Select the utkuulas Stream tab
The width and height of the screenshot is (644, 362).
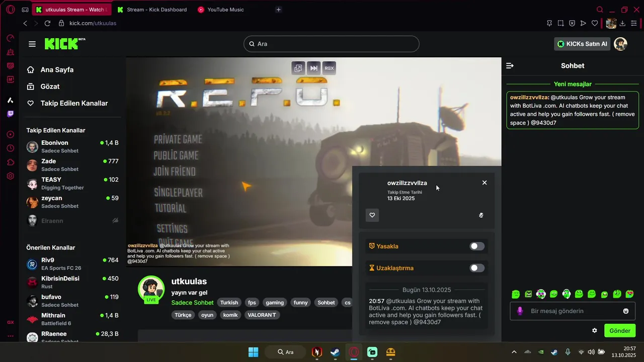[71, 10]
